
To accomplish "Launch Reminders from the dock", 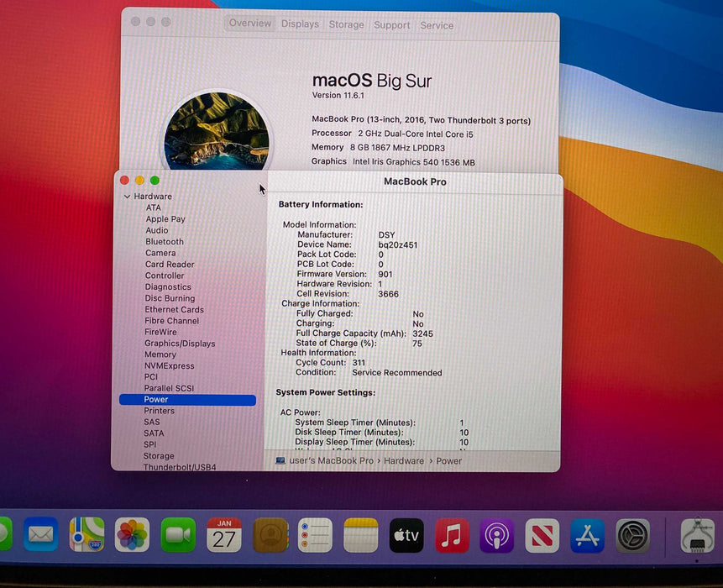I will pos(316,535).
